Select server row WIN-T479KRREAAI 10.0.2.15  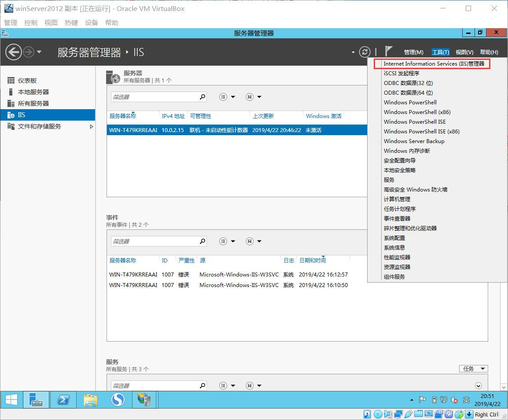coord(237,130)
